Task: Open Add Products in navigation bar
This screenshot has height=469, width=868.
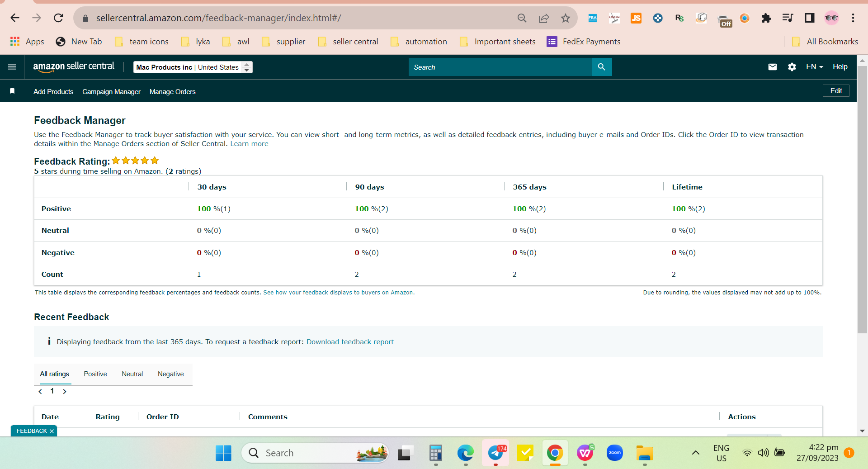Action: pyautogui.click(x=53, y=92)
